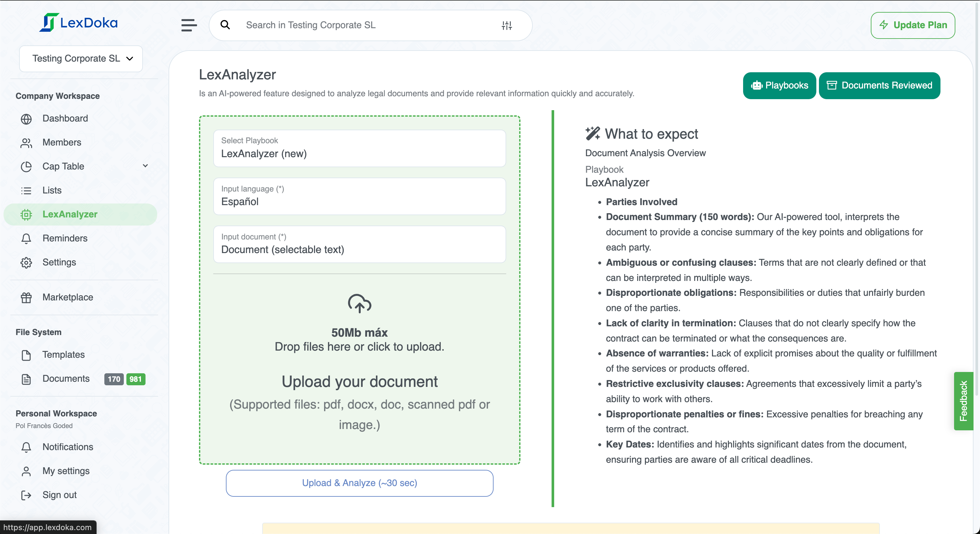Click the Templates file icon
980x534 pixels.
pyautogui.click(x=26, y=355)
